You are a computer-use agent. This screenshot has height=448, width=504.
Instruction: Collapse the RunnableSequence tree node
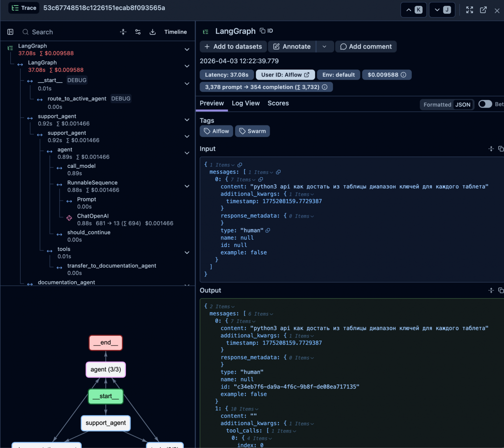point(187,186)
